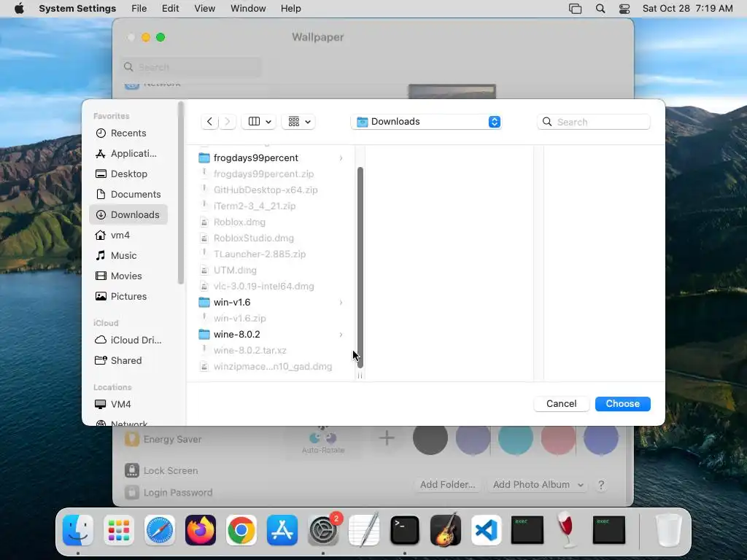Open Energy Saver in System Settings sidebar

tap(163, 439)
